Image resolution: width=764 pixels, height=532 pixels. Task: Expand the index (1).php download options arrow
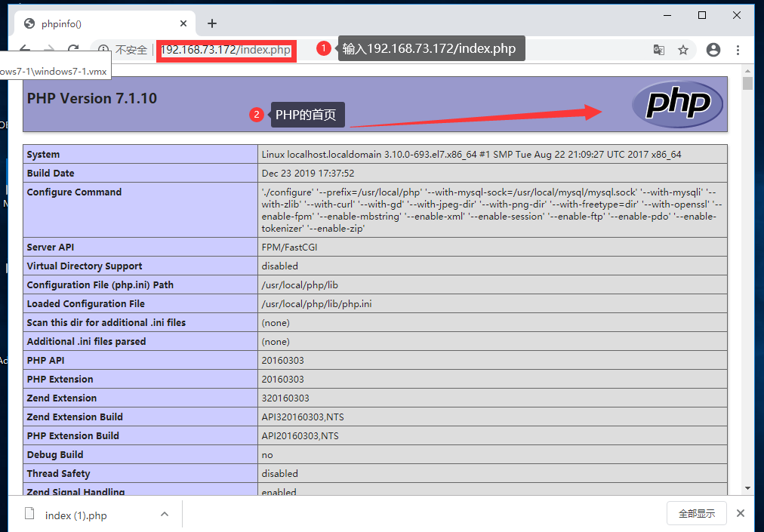165,514
